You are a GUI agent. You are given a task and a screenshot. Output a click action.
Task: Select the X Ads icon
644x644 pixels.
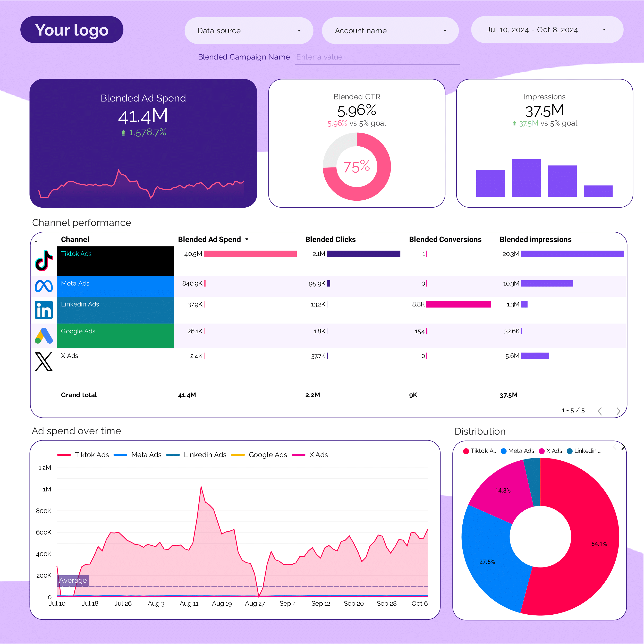(x=43, y=362)
